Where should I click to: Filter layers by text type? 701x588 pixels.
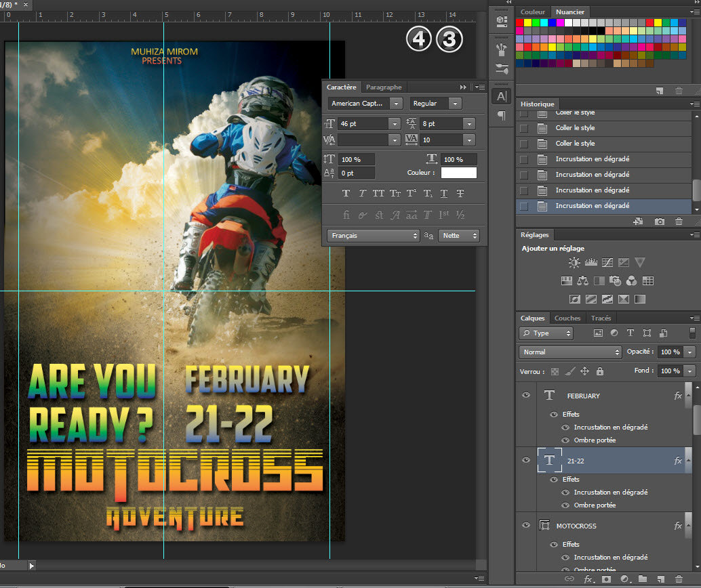[630, 333]
